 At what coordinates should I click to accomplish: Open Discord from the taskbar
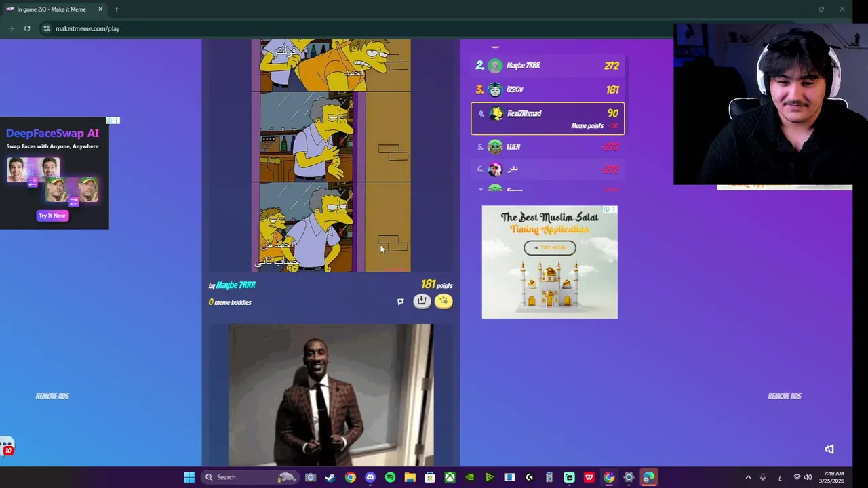[370, 477]
